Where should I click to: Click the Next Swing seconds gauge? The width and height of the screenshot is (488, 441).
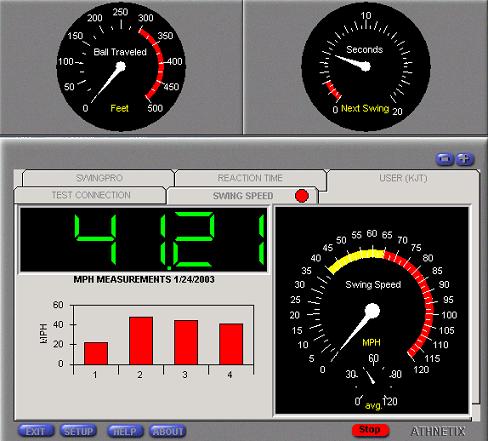366,66
